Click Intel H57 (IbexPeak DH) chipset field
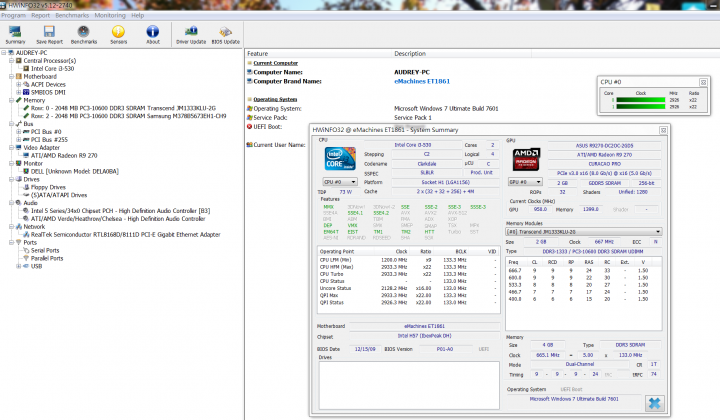Viewport: 720px width, 420px height. pyautogui.click(x=424, y=336)
